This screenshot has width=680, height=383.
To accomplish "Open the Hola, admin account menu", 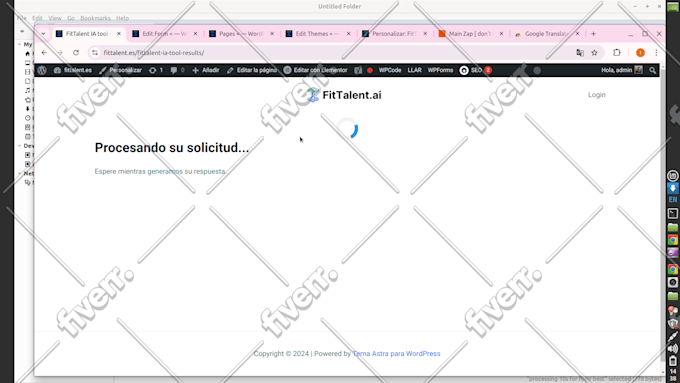I will pyautogui.click(x=621, y=70).
